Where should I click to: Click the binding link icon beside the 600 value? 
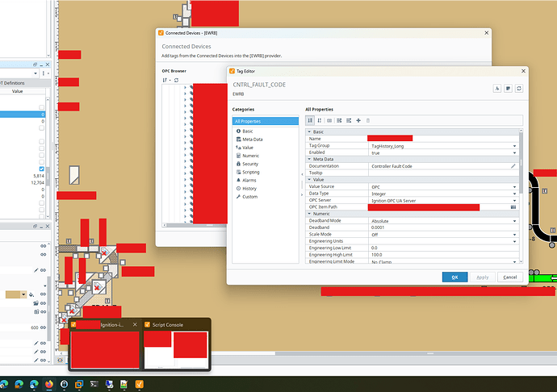point(43,327)
